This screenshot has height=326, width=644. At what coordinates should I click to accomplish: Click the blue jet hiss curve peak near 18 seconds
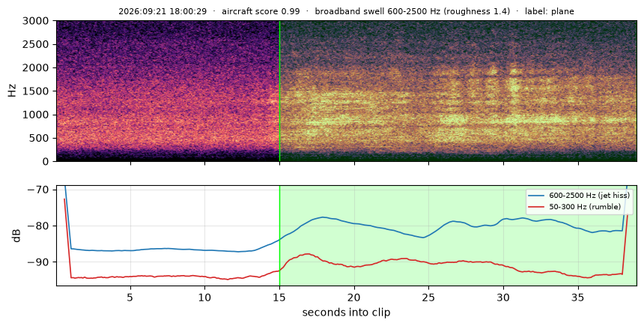(323, 217)
